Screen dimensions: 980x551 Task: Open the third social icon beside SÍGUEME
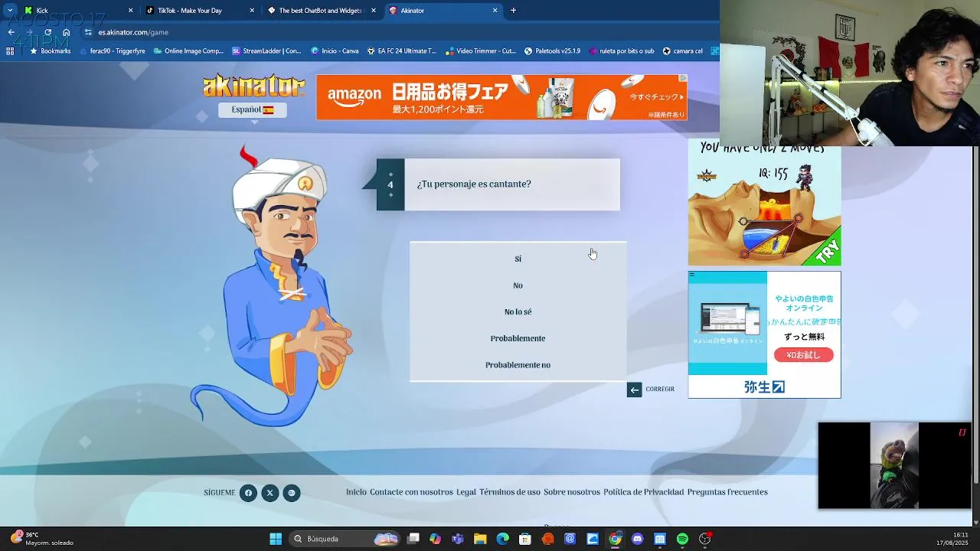point(291,493)
